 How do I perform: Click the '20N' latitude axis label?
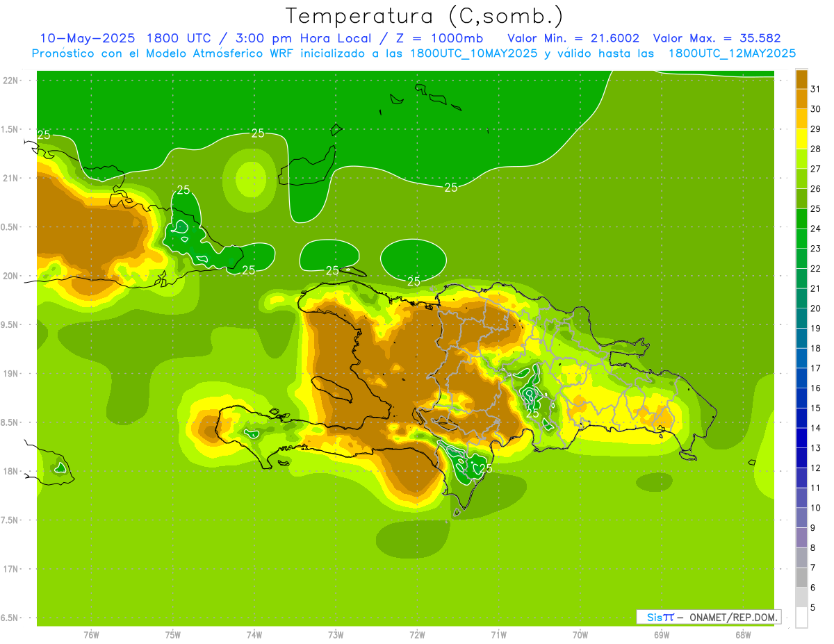11,276
